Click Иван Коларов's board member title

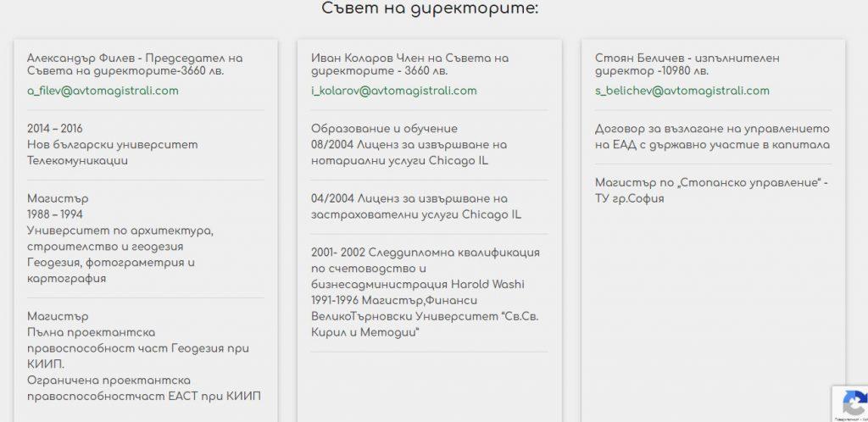click(x=409, y=64)
